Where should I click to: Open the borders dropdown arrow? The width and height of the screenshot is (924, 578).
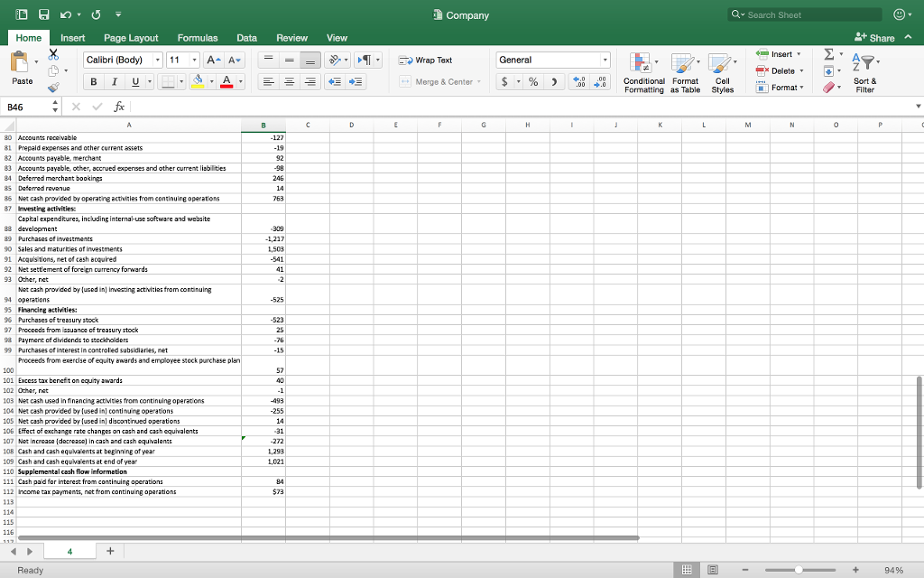(181, 81)
